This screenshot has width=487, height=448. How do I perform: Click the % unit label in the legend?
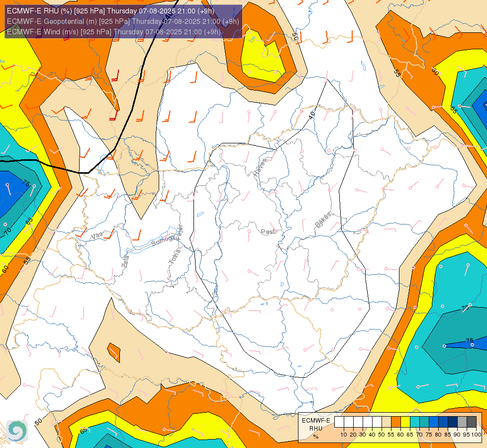click(x=316, y=437)
